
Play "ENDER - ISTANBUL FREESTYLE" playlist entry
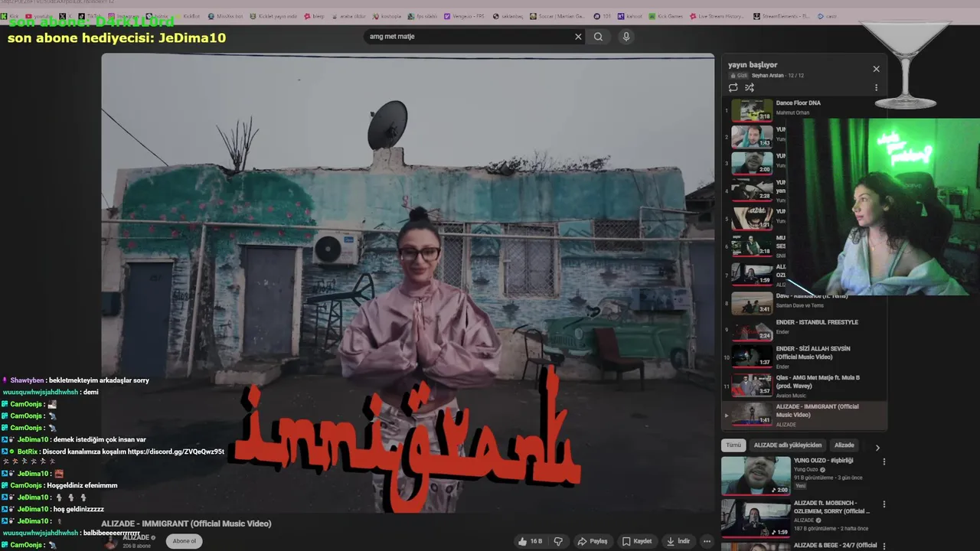tap(805, 329)
